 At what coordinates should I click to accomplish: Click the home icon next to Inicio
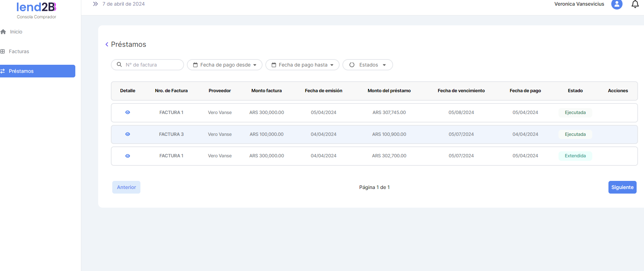4,32
